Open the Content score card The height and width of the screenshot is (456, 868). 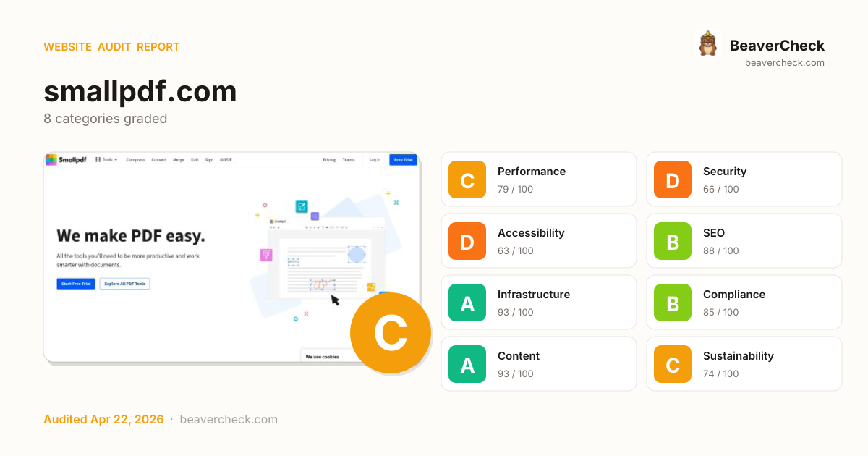(539, 364)
